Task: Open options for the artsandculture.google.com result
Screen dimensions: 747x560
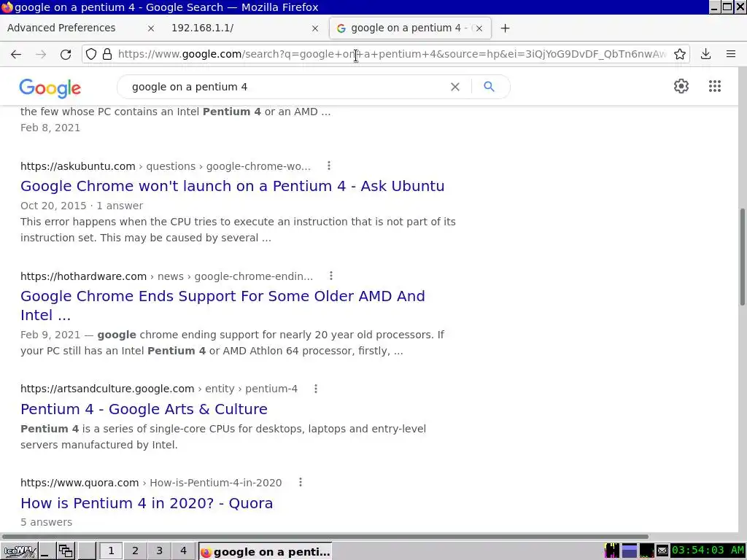Action: (x=316, y=389)
